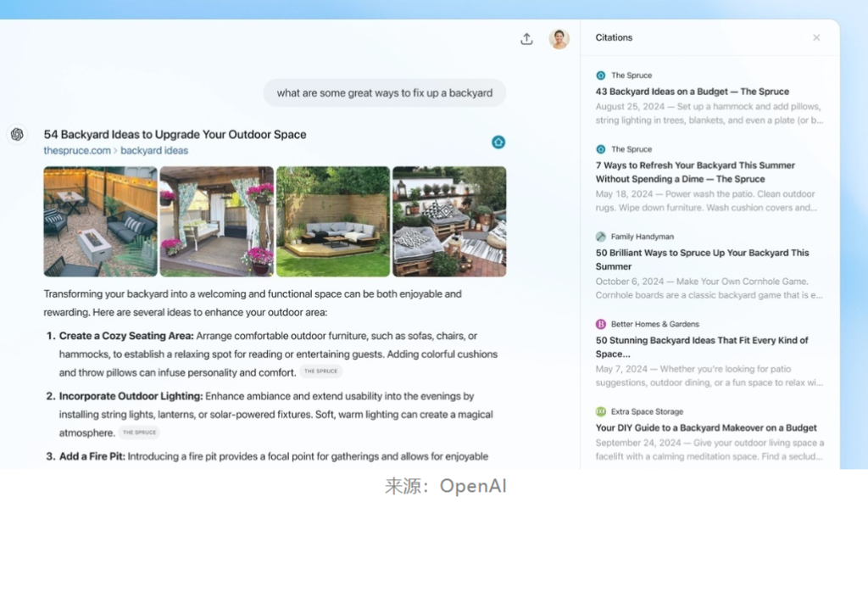Open 43 Backyard Ideas on a Budget citation
Viewport: 868px width, 603px height.
(x=692, y=92)
